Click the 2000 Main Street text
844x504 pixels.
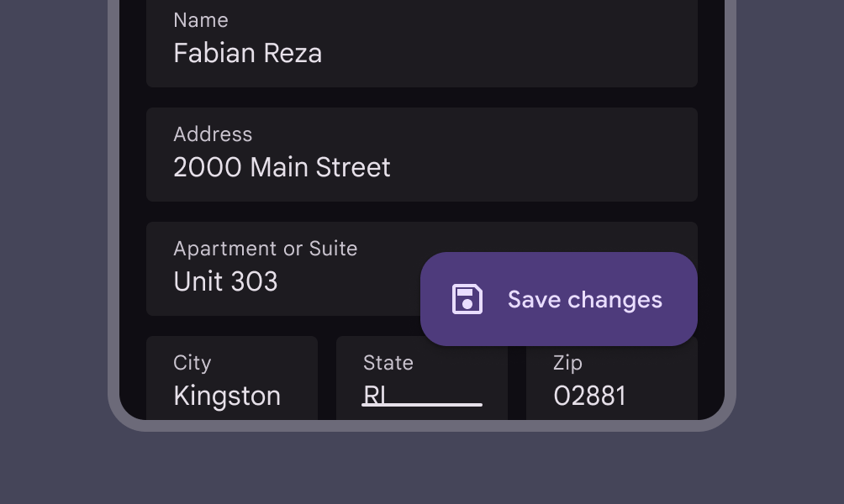[x=282, y=168]
